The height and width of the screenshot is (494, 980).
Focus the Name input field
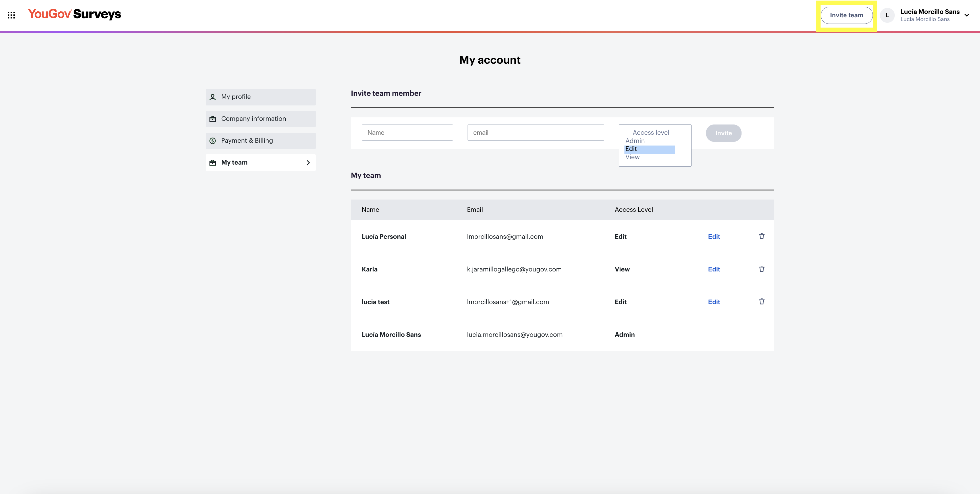[x=407, y=133]
